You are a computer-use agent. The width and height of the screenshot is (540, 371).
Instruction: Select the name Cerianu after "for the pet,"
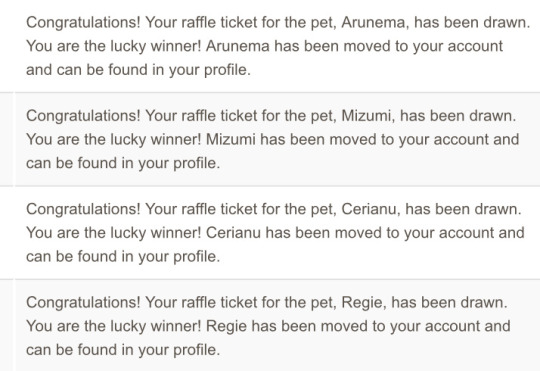pyautogui.click(x=368, y=209)
